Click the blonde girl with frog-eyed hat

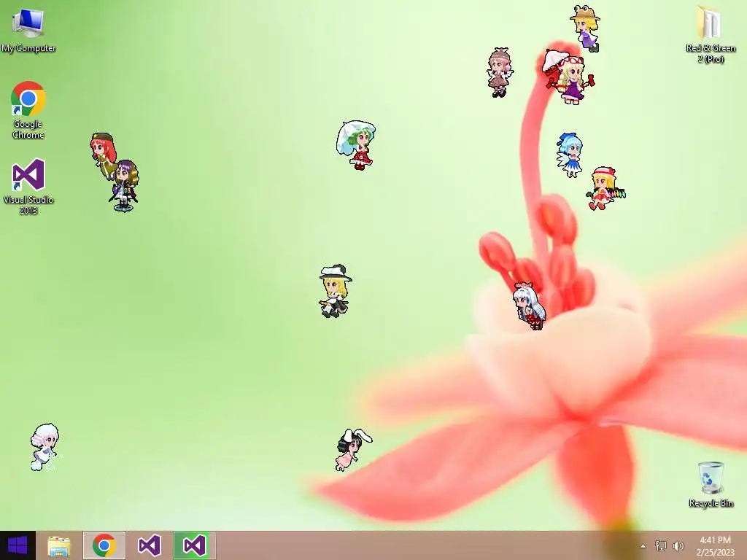click(x=585, y=28)
